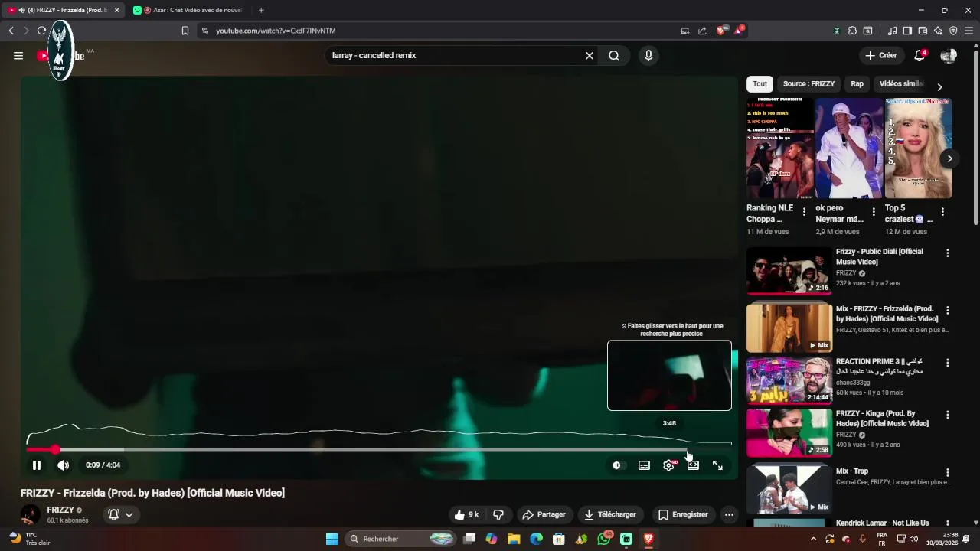The image size is (980, 551).
Task: Pause the video with the pause button
Action: click(x=36, y=465)
